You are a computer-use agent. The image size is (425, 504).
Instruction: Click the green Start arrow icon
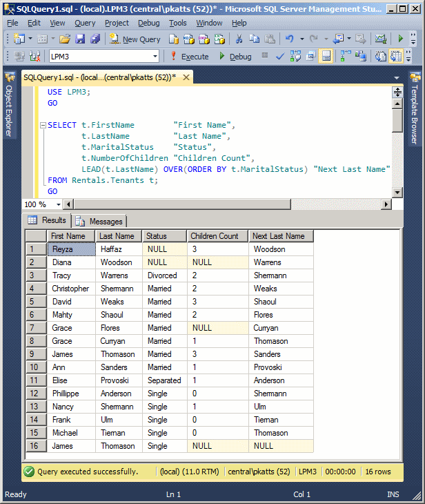click(x=401, y=39)
